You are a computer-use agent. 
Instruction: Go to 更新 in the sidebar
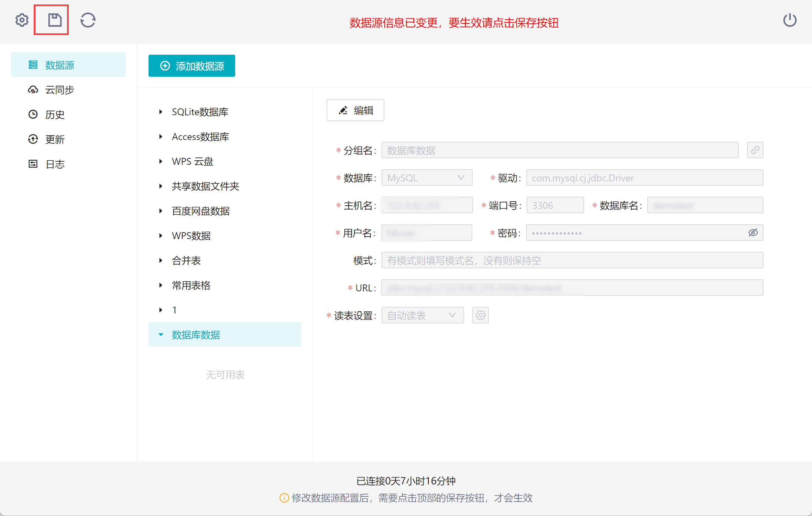coord(68,139)
